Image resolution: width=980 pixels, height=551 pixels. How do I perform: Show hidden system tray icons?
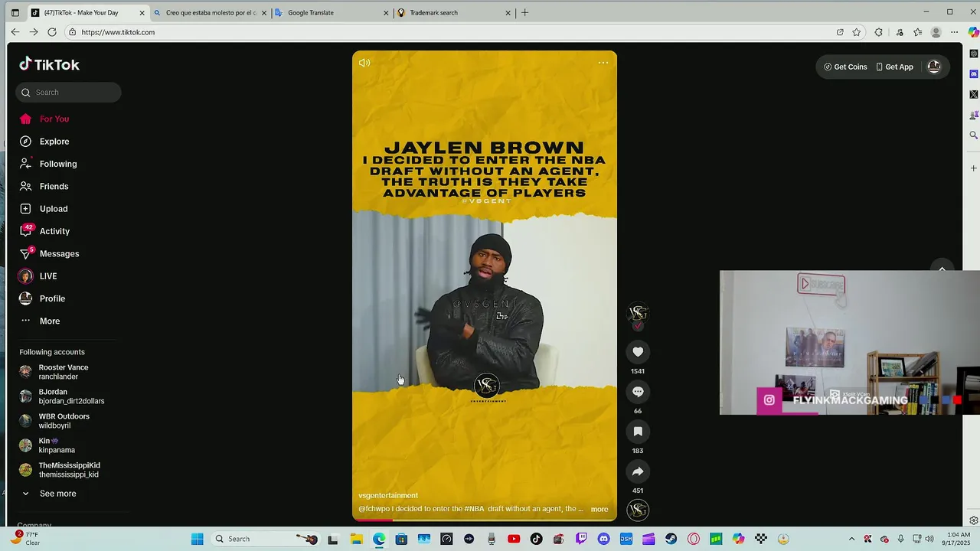click(x=851, y=539)
